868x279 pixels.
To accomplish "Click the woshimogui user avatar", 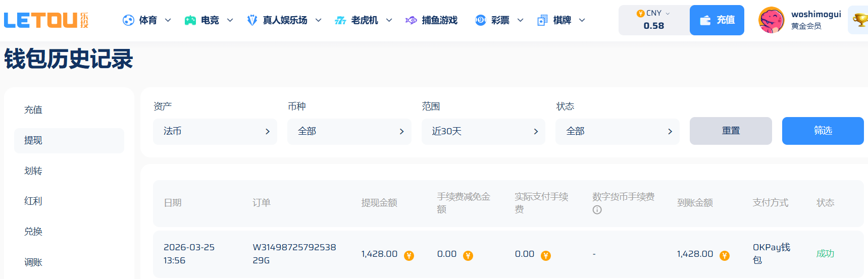I will pos(771,20).
